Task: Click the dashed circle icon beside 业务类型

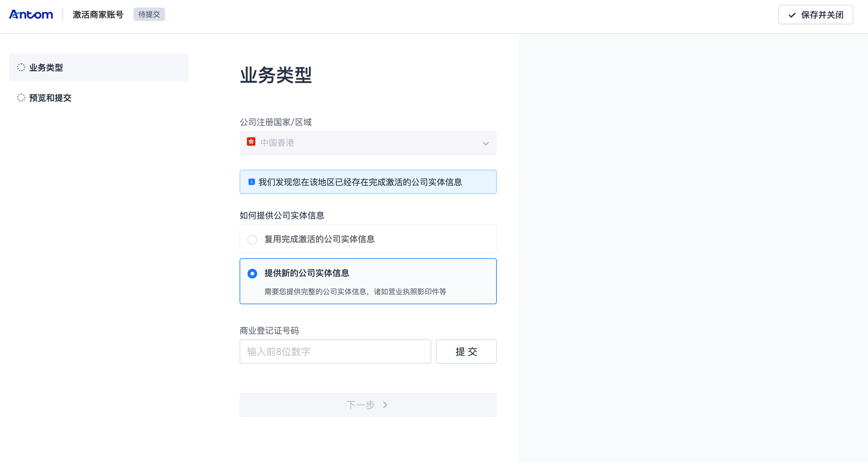Action: [21, 67]
